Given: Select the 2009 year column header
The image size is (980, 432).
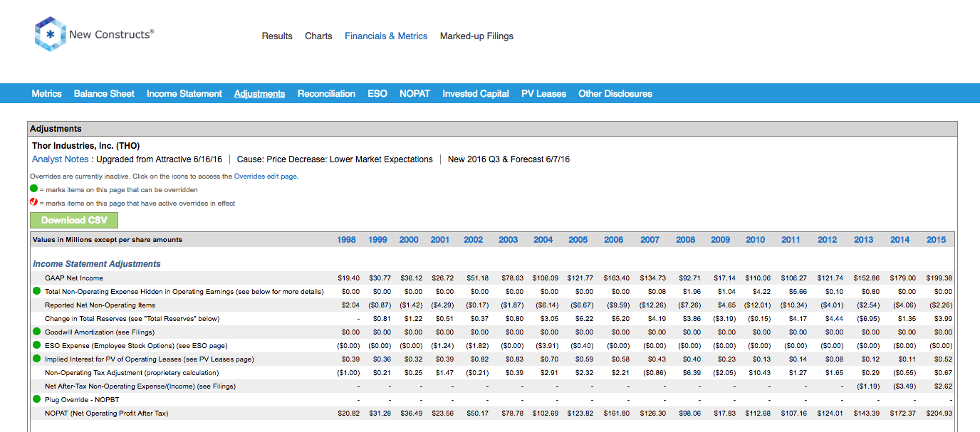Looking at the screenshot, I should (721, 240).
